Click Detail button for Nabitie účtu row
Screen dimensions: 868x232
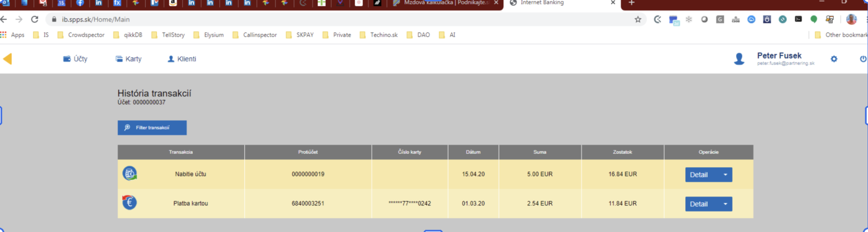[702, 175]
